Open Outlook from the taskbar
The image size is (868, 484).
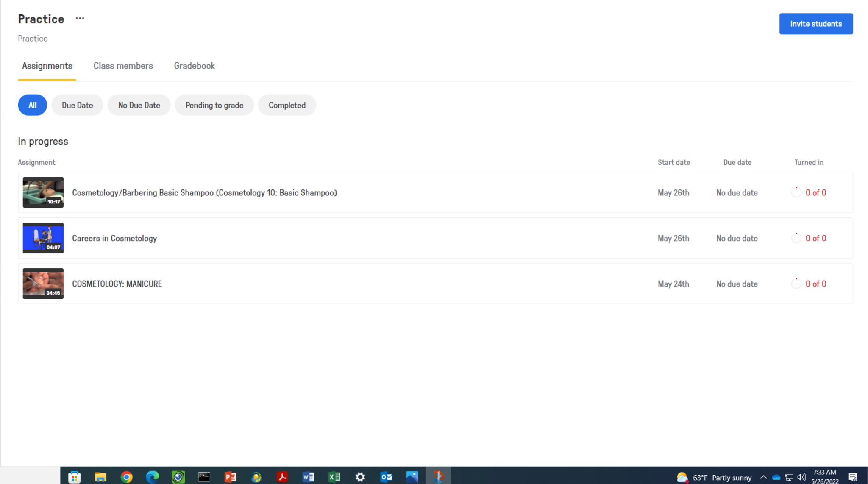386,477
